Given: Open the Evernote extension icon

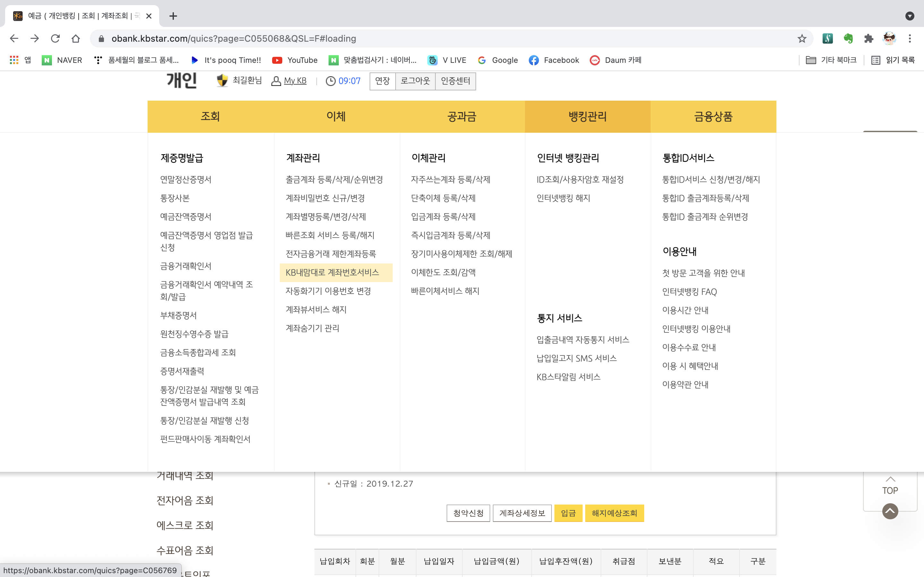Looking at the screenshot, I should coord(848,38).
